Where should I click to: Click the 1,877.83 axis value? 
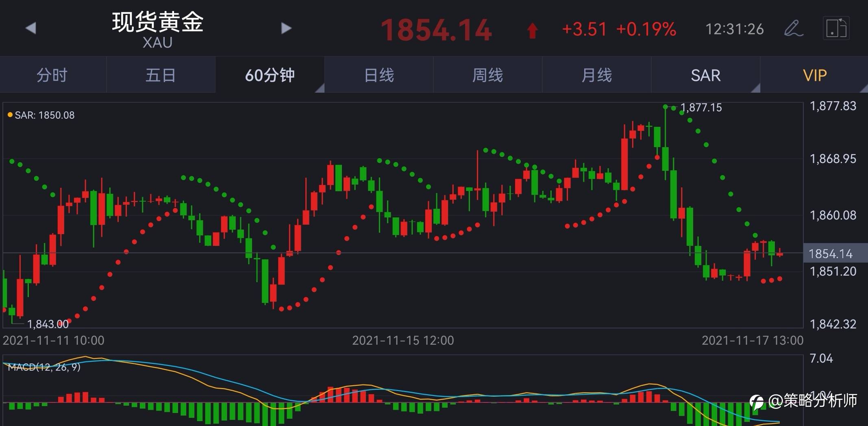[x=833, y=106]
